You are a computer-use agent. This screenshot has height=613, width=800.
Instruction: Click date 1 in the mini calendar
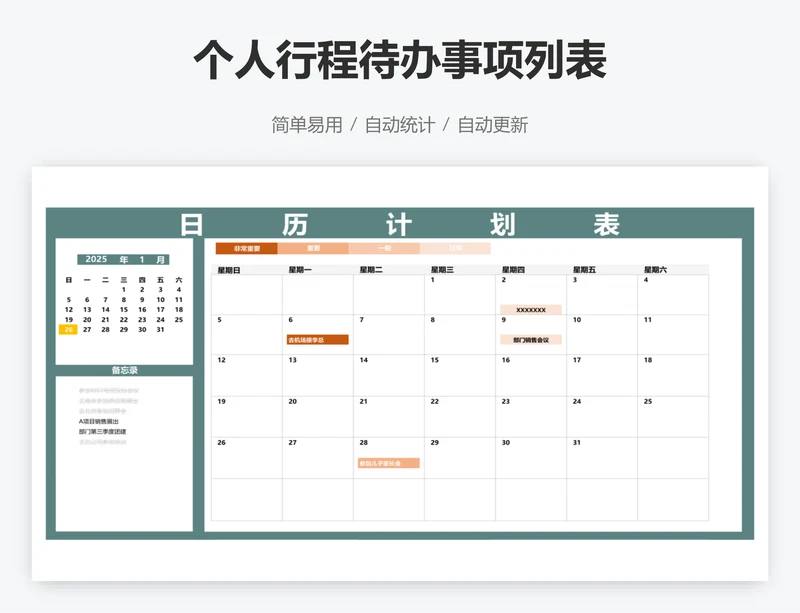(124, 289)
